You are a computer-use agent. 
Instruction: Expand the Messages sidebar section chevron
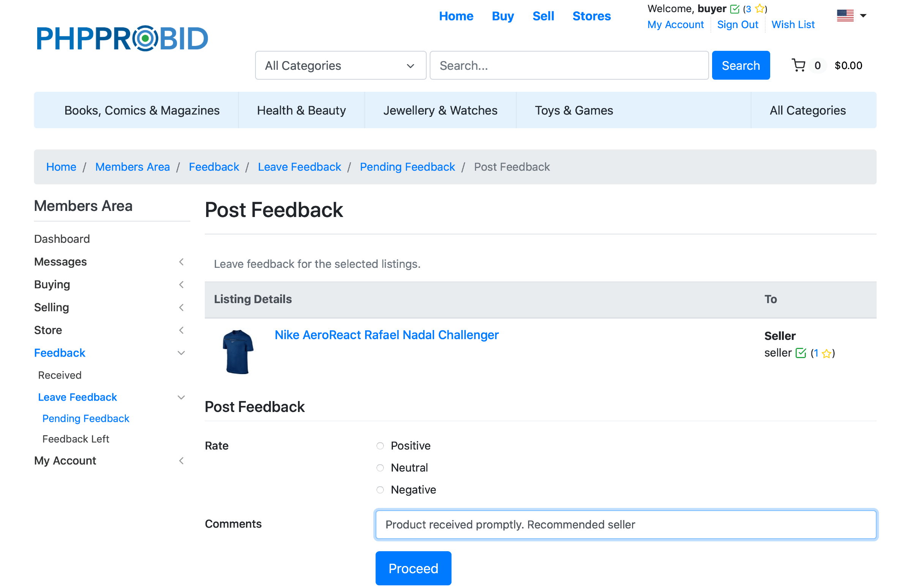[x=181, y=262]
